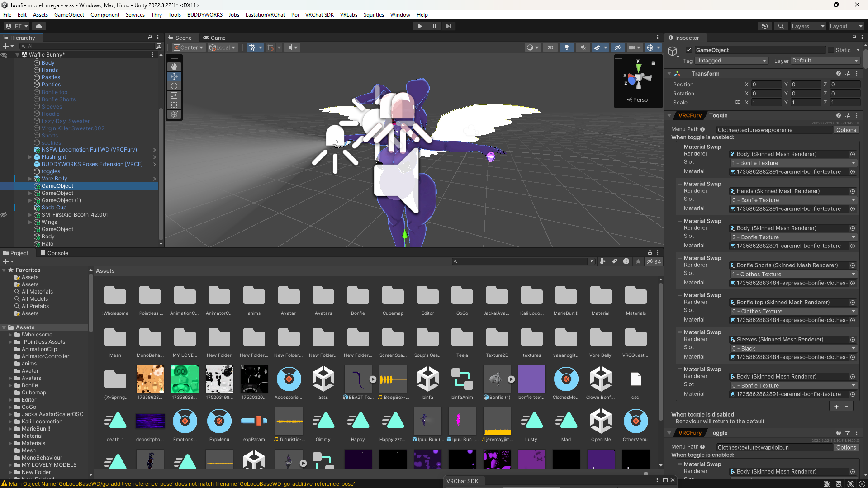Screen dimensions: 868x488
Task: Select the Transform tool in Scene
Action: tap(174, 114)
